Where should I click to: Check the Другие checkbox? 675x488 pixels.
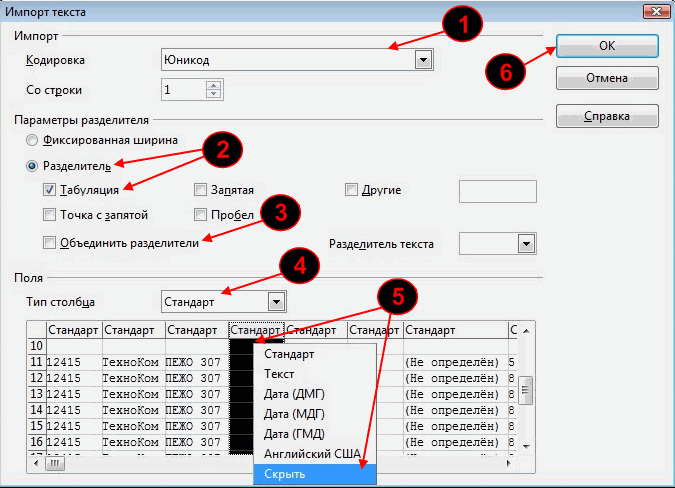(x=351, y=189)
